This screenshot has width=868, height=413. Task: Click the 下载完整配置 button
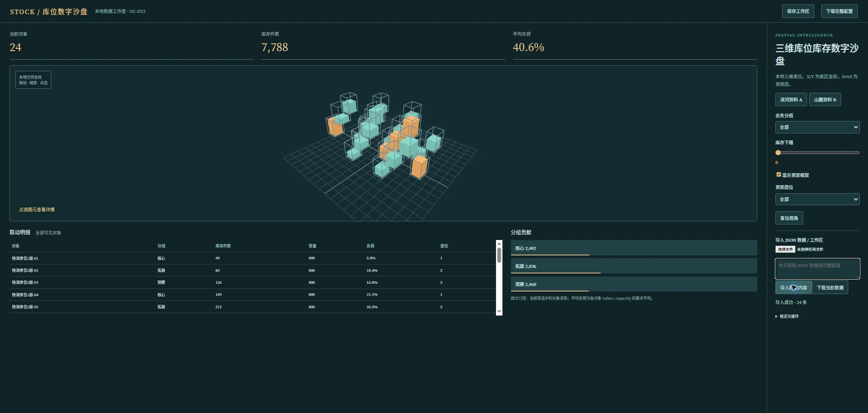pos(839,11)
